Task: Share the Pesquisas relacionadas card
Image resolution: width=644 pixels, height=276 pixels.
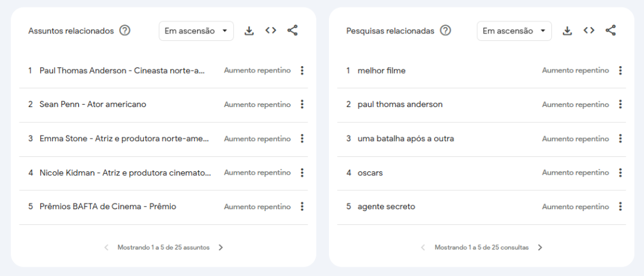Action: click(611, 31)
